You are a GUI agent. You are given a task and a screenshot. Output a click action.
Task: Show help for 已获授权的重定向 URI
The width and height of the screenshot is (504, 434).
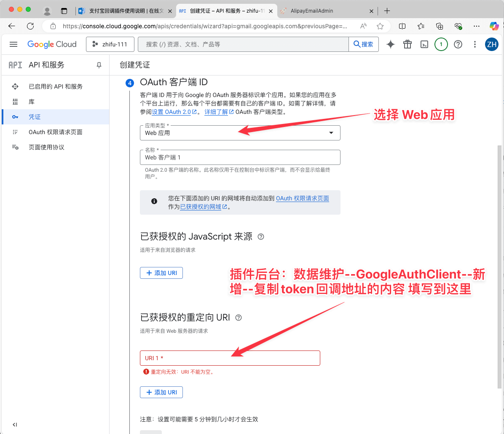click(239, 318)
